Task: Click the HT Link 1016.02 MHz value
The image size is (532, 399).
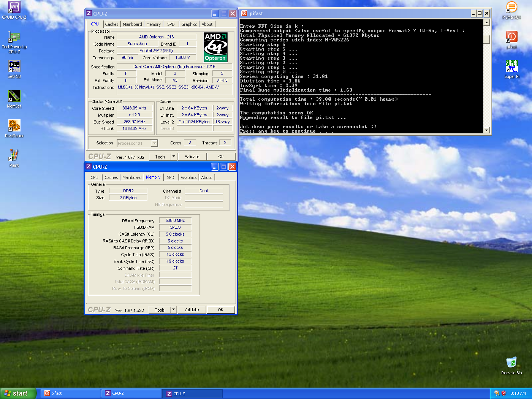Action: 135,129
